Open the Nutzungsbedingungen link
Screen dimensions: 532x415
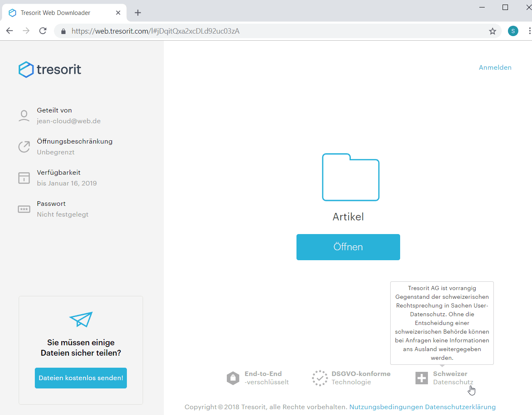point(386,407)
